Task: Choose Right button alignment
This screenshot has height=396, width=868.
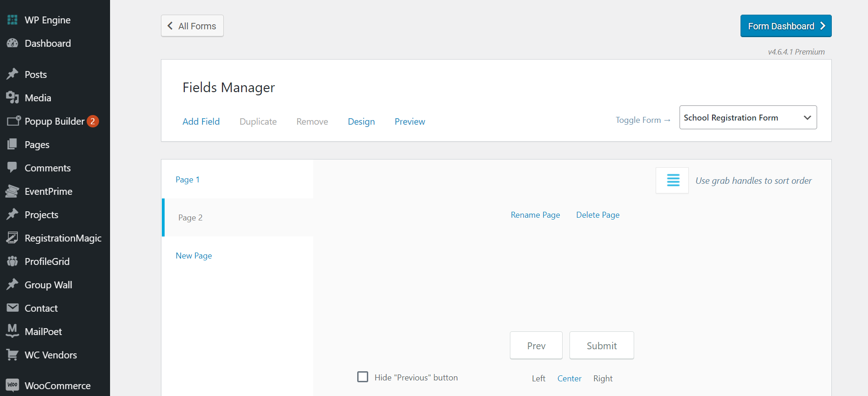Action: point(603,379)
